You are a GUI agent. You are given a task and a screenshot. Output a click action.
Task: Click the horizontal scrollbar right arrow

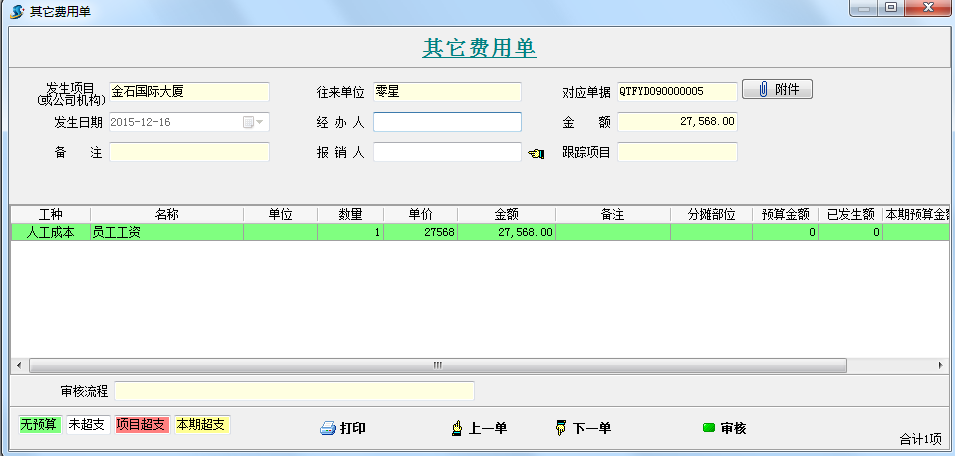coord(941,365)
